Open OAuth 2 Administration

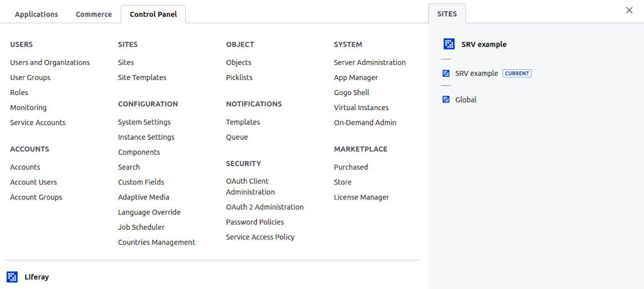point(265,207)
